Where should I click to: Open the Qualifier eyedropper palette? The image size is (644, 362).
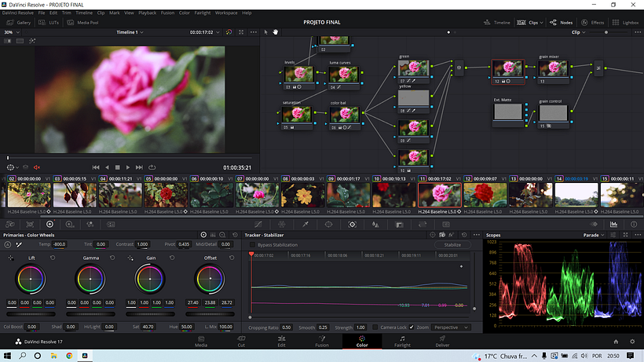[306, 225]
